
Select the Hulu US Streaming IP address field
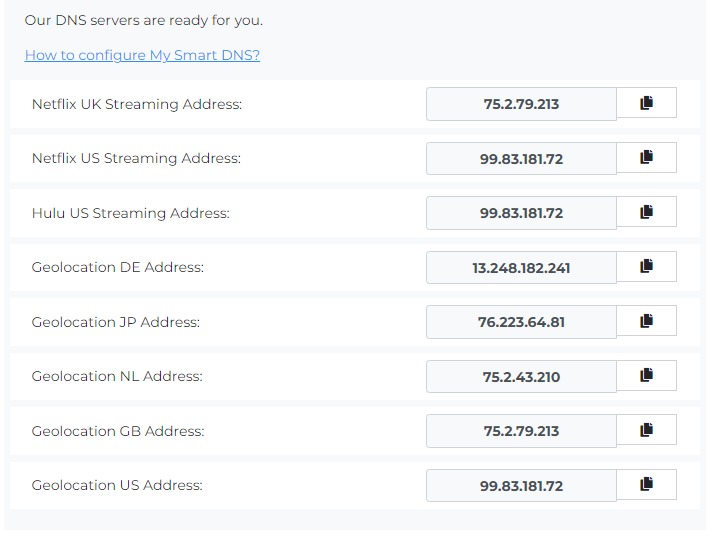[x=521, y=213]
